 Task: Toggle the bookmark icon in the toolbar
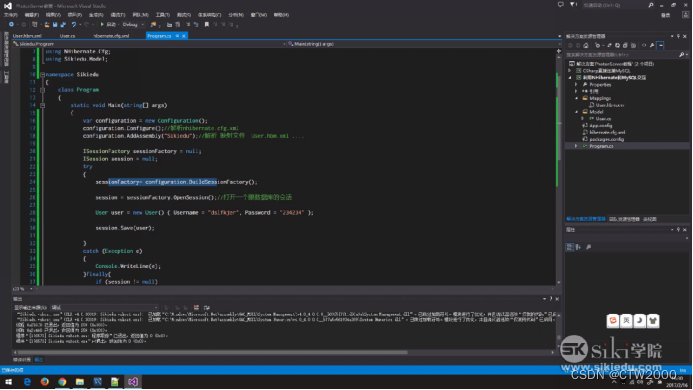pyautogui.click(x=206, y=25)
